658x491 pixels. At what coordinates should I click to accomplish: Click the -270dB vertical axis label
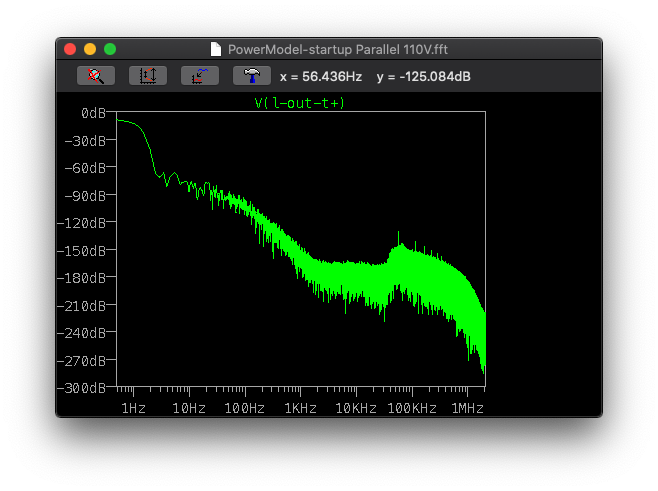click(81, 361)
